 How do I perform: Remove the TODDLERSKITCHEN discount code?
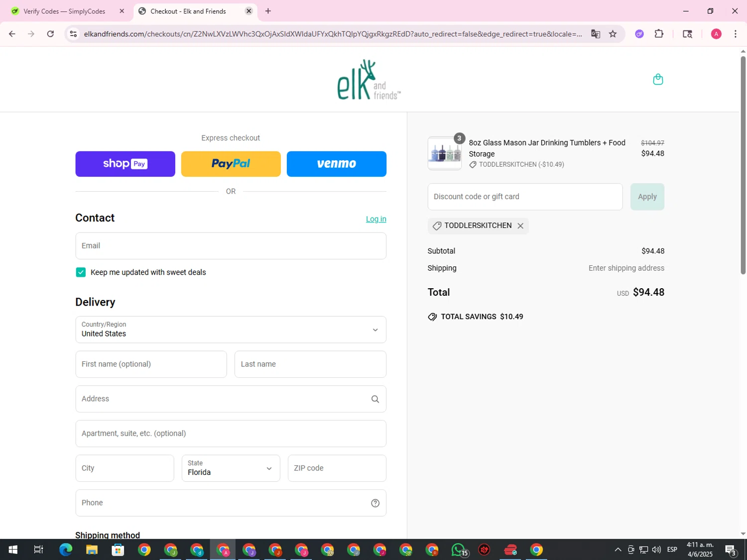point(520,226)
